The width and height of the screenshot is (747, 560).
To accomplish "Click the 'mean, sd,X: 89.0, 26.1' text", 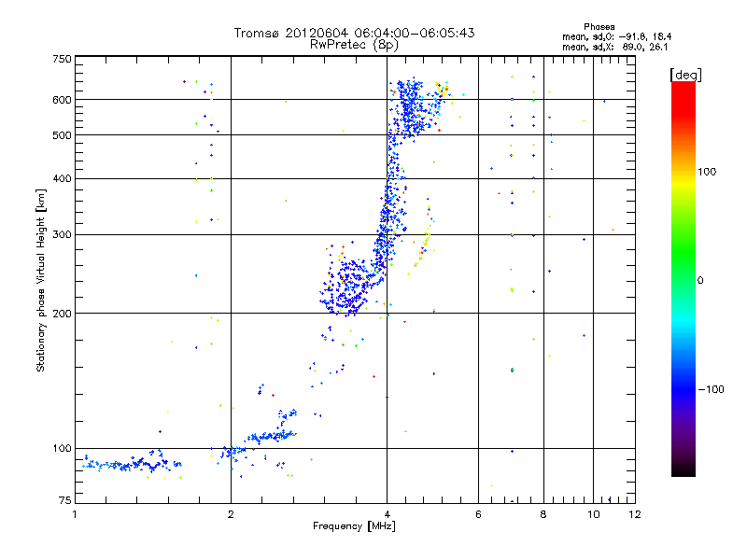I will pos(615,47).
